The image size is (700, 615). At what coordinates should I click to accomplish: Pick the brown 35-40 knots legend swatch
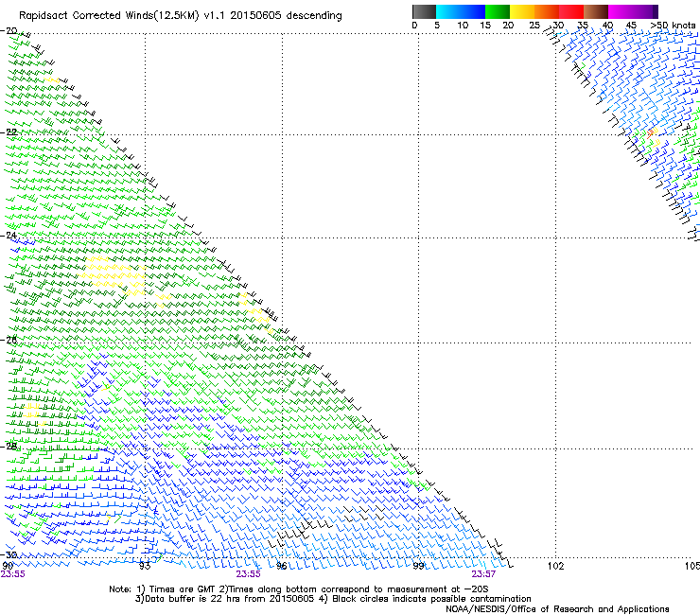coord(596,11)
